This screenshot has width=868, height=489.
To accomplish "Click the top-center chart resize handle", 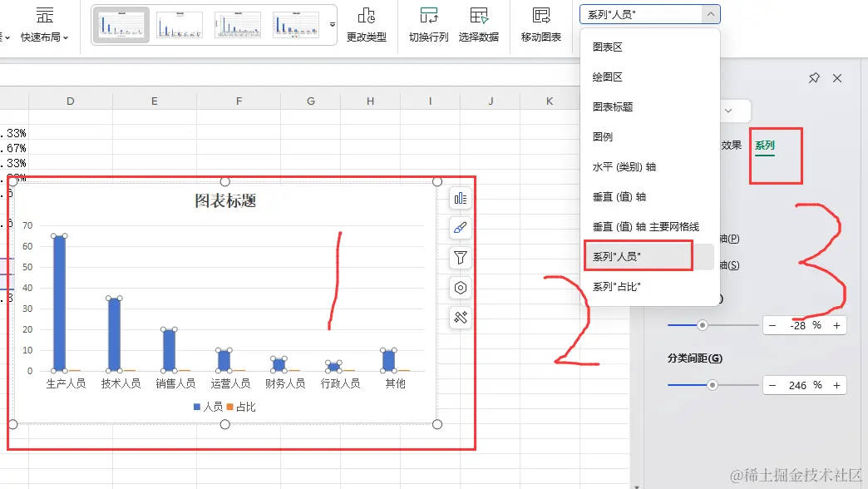I will (224, 181).
